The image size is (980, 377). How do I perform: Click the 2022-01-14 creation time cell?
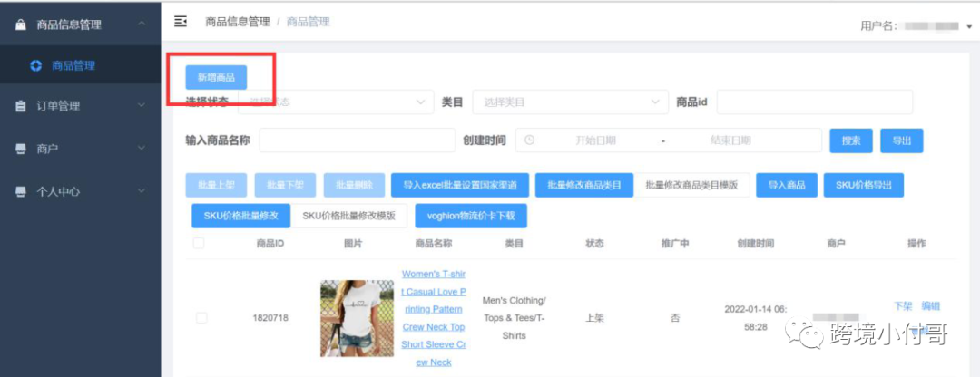coord(755,318)
